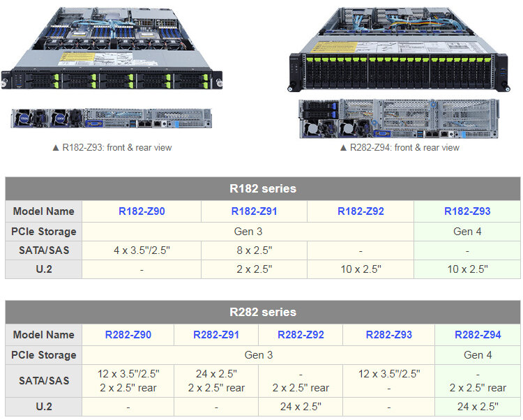Viewport: 523px width, 420px height.
Task: Click the '12 x 3.5"/2.5"' cell for R282-Z90
Action: (128, 374)
